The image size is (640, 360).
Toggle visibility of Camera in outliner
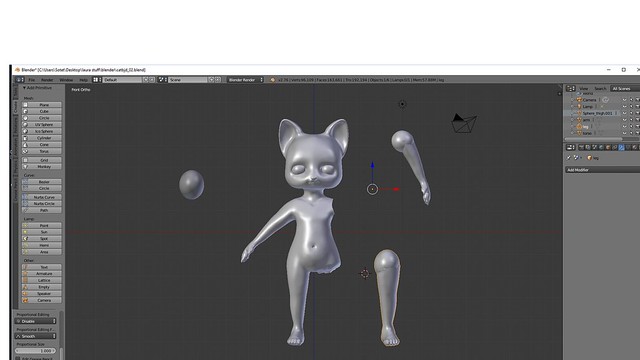[x=624, y=100]
